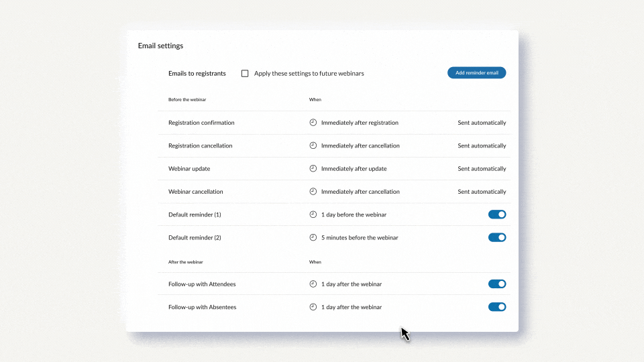Switch off Follow-up with Absentees email
This screenshot has width=644, height=362.
496,307
